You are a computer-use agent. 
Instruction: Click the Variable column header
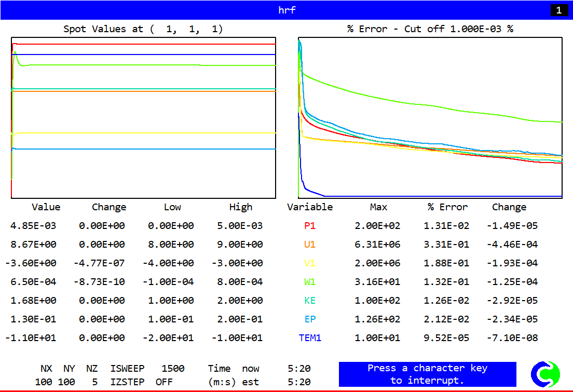[x=310, y=207]
